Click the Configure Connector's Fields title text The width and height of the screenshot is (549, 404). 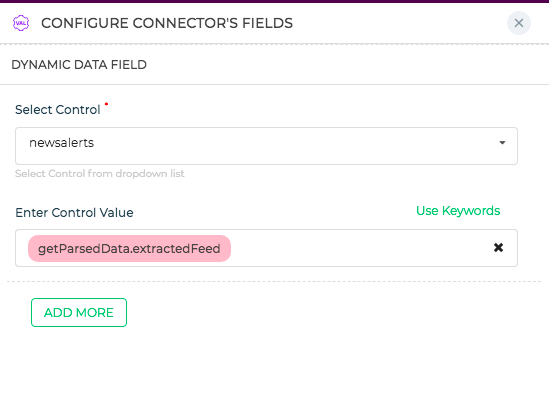tap(167, 23)
